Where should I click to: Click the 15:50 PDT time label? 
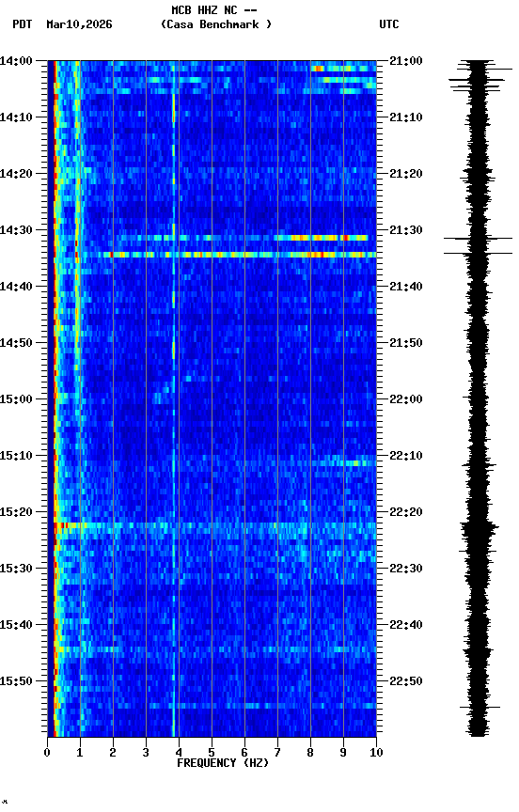point(16,681)
